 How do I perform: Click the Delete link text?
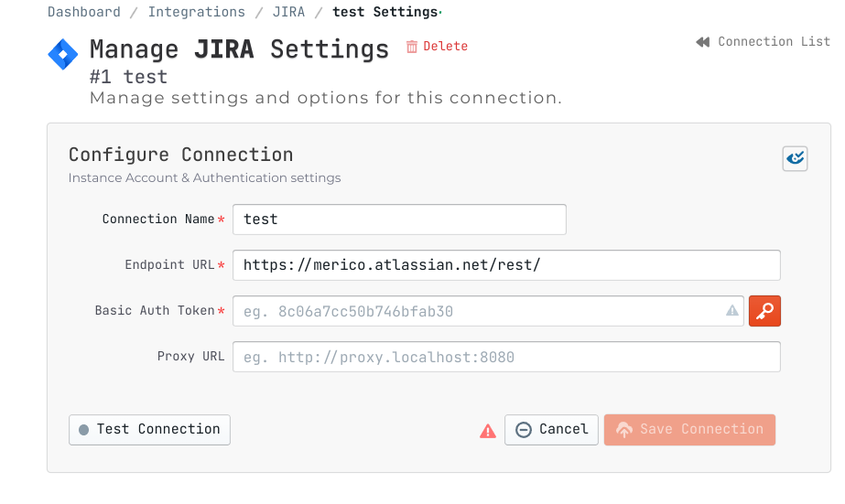click(446, 47)
